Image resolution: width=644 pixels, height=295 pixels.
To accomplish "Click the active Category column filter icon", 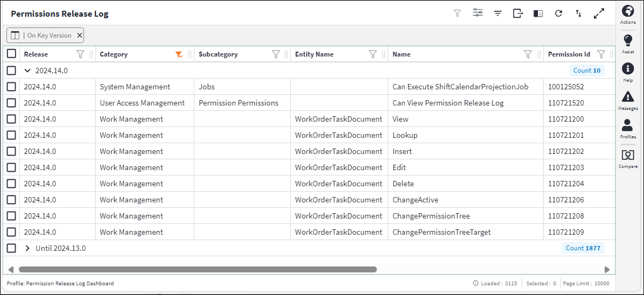I will point(179,54).
